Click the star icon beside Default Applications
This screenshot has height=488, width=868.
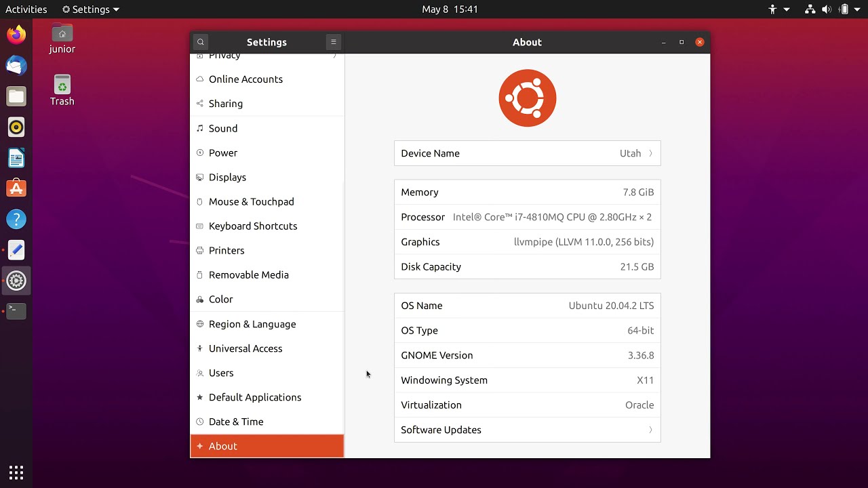click(x=199, y=397)
